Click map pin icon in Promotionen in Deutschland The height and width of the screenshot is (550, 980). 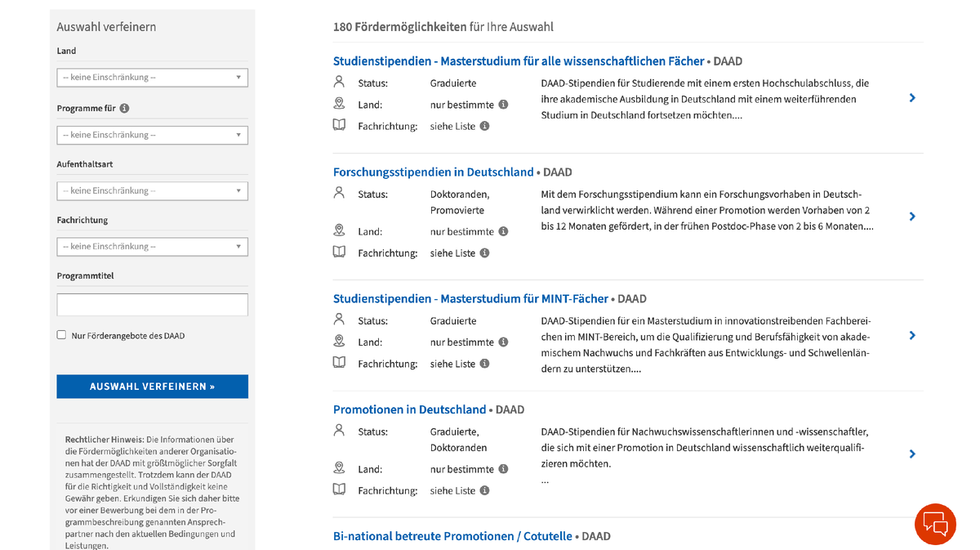339,467
